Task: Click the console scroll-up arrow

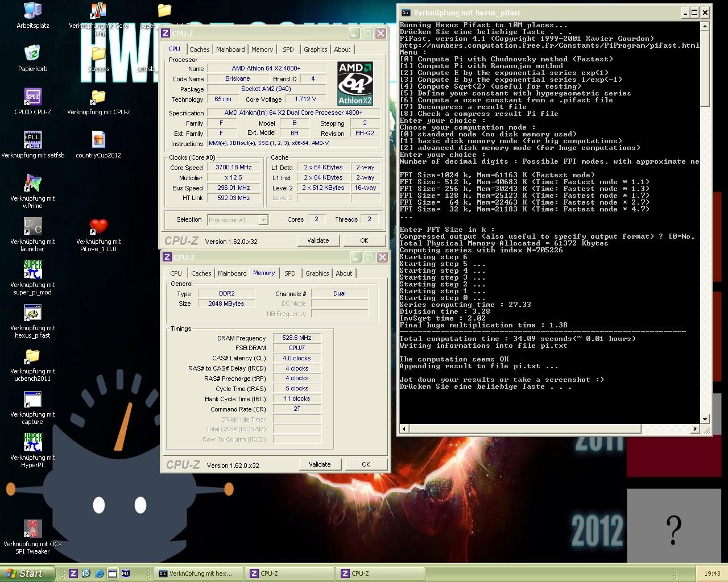Action: 705,26
